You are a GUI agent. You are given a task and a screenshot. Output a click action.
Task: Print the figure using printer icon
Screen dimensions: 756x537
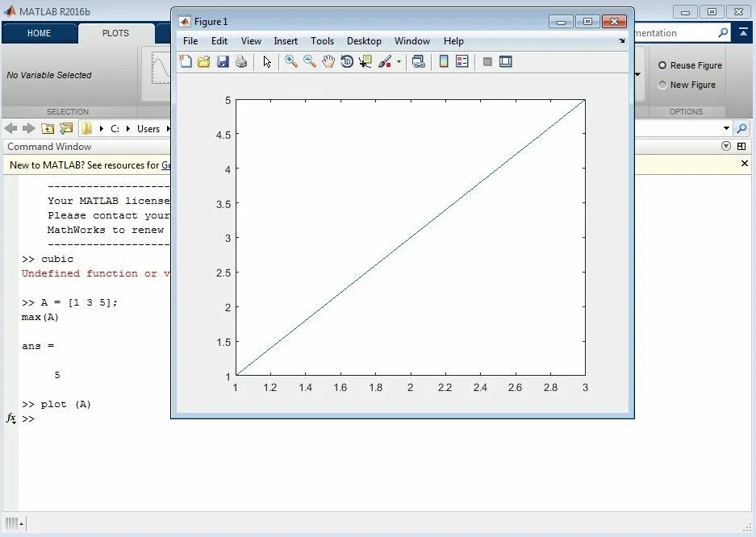pos(241,61)
